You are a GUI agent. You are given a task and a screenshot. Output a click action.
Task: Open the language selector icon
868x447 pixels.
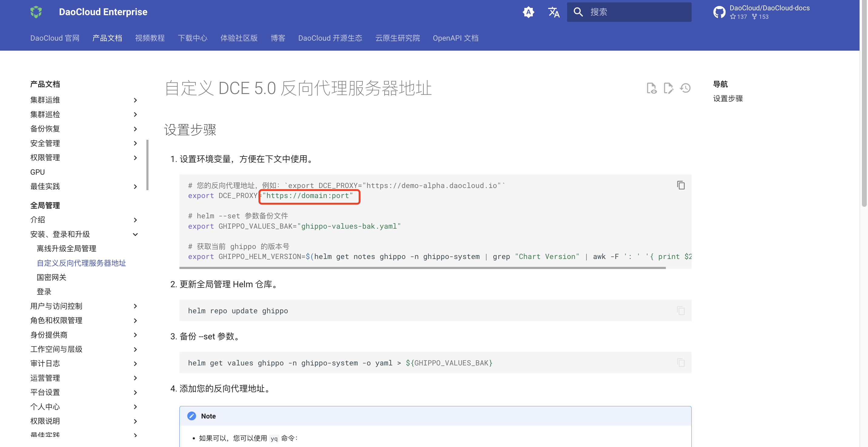(x=554, y=12)
